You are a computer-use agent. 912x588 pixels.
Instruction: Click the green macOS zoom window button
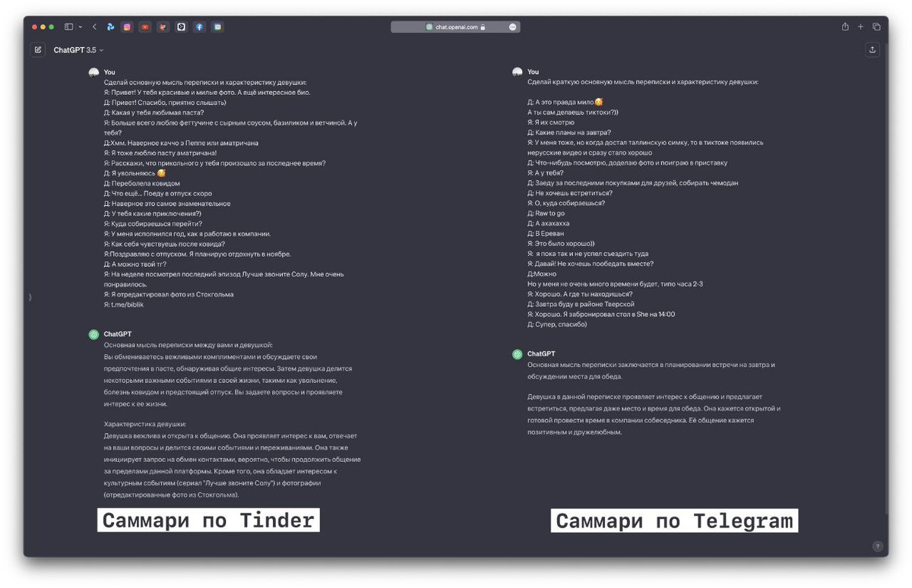51,27
